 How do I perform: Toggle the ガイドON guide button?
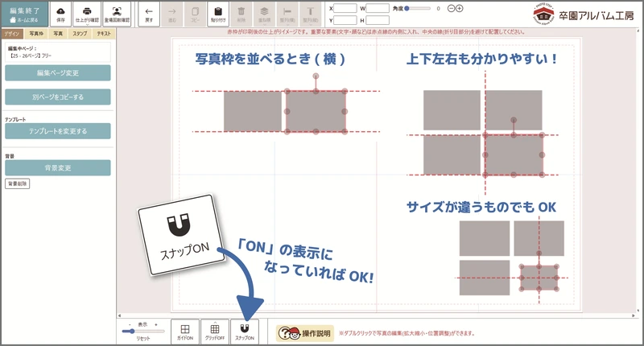(x=185, y=332)
